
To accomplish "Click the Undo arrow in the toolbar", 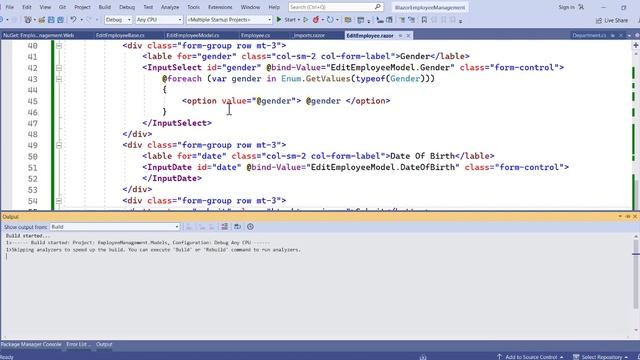I will [x=73, y=20].
